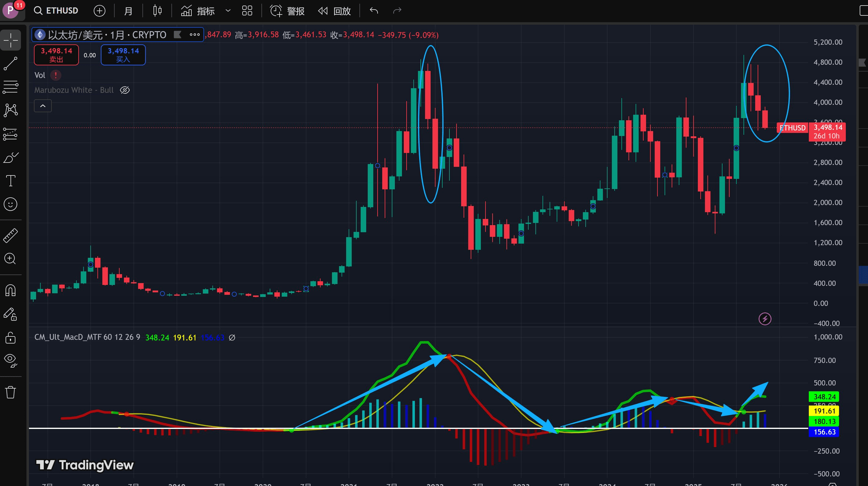Open the legend more options menu
This screenshot has height=486, width=868.
[195, 34]
